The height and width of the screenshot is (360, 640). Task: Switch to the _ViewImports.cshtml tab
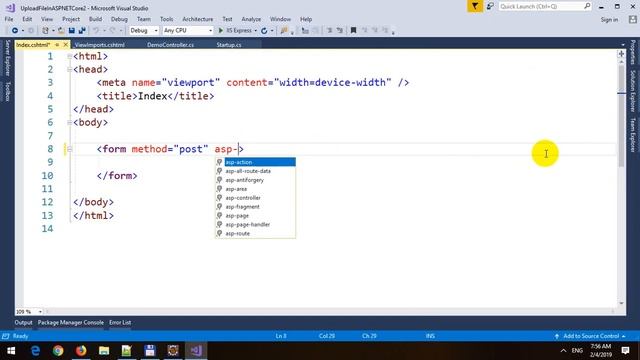pyautogui.click(x=100, y=45)
